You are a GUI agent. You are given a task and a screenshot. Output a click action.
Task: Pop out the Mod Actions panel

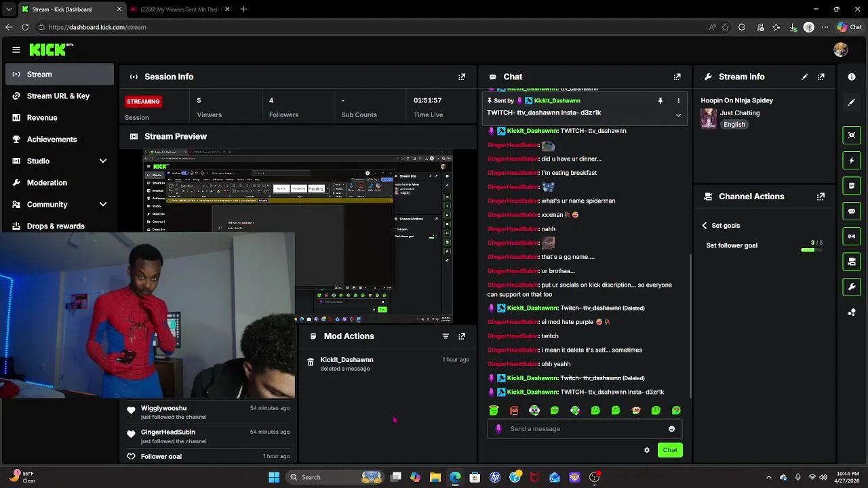(462, 336)
